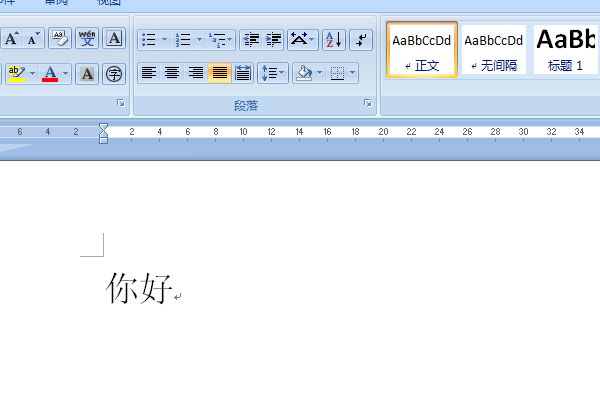Sort text with A-Z button
The image size is (600, 400).
tap(334, 40)
